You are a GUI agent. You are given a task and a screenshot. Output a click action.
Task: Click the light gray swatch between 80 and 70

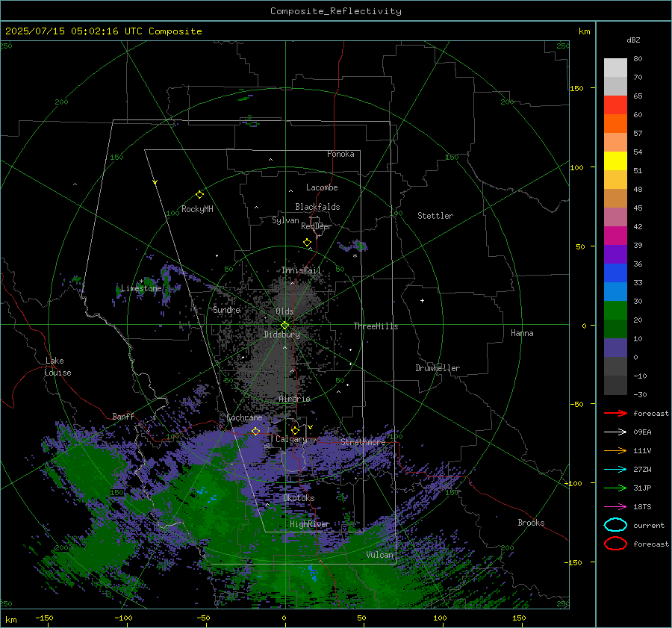pos(615,68)
